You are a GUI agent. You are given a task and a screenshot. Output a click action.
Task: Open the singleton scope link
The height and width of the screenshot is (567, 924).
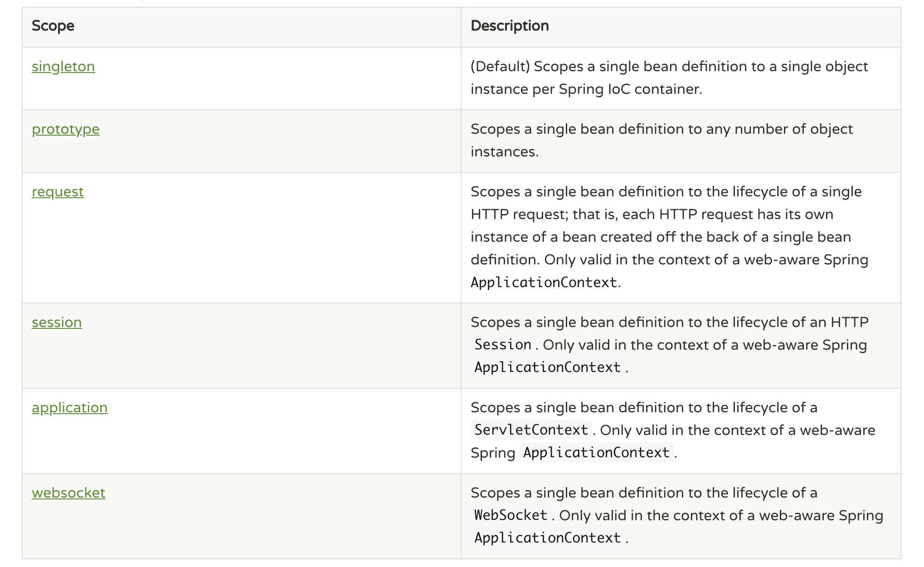(63, 67)
